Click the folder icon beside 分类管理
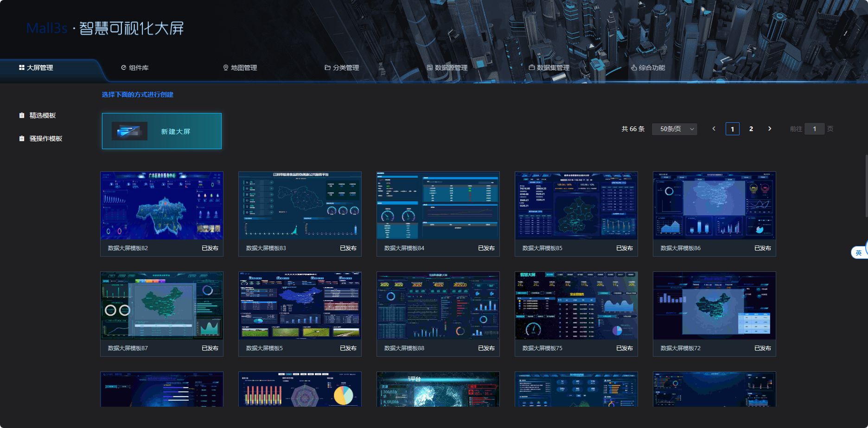The image size is (868, 428). pos(327,68)
